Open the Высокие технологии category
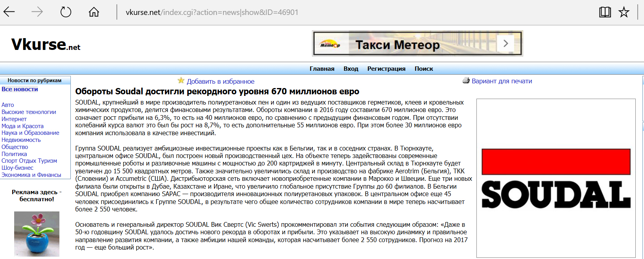This screenshot has height=259, width=644. [29, 112]
